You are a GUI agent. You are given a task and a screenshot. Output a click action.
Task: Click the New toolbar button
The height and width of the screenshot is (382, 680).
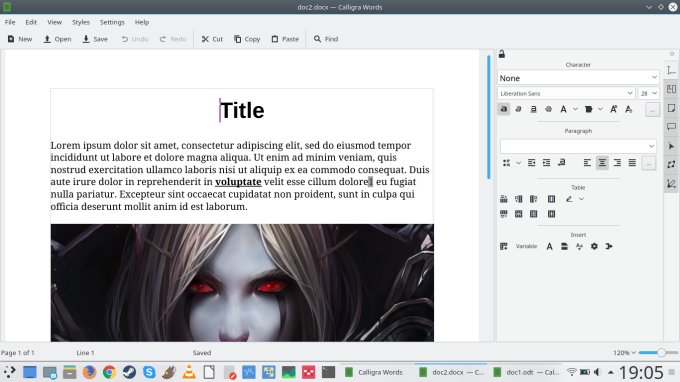[x=20, y=39]
